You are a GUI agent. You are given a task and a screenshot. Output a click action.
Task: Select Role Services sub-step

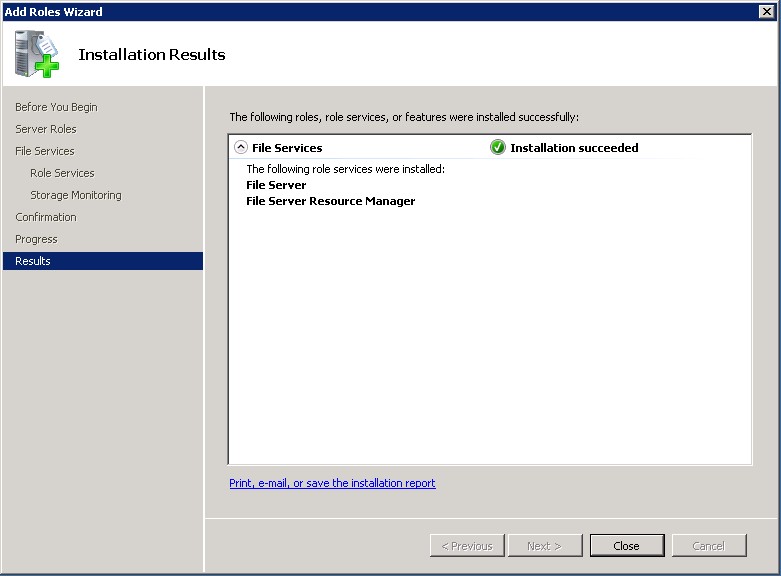click(x=62, y=173)
